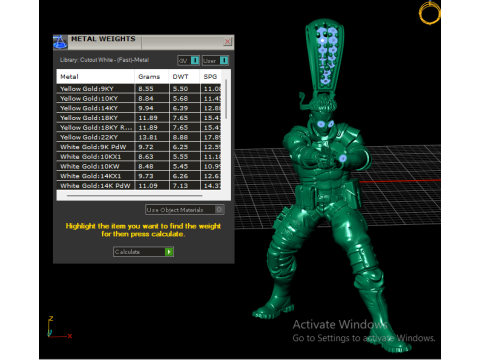
Task: Click the gold ring icon in viewport corner
Action: (430, 13)
